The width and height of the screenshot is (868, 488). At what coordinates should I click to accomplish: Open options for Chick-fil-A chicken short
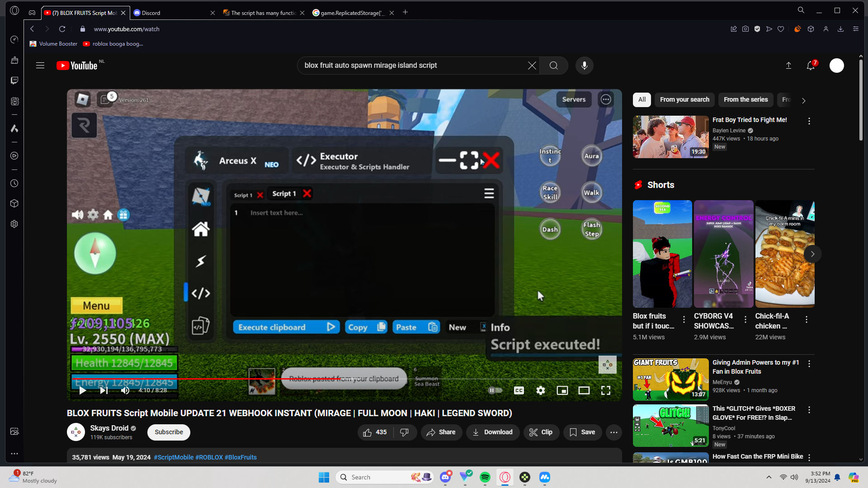pos(807,319)
